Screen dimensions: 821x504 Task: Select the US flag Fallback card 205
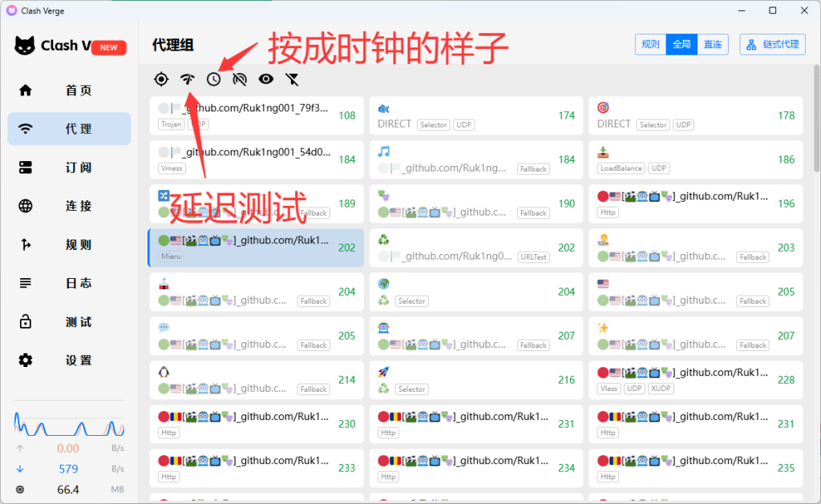tap(695, 292)
